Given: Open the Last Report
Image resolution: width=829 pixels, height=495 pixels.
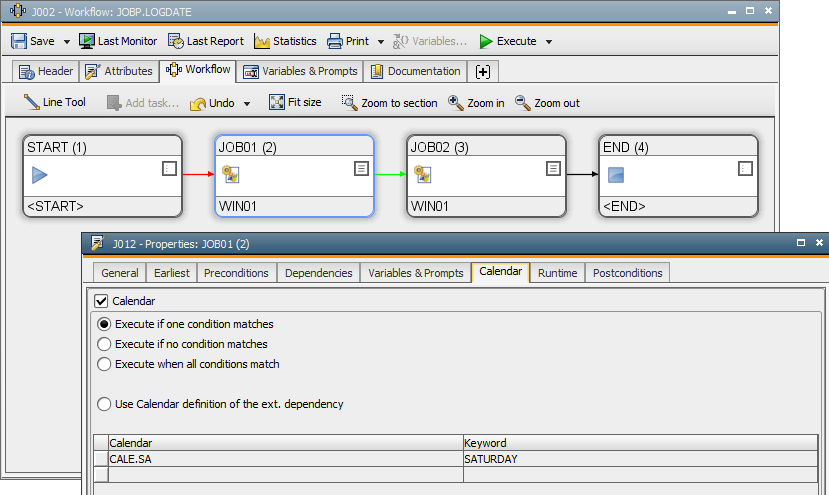Looking at the screenshot, I should click(x=205, y=41).
